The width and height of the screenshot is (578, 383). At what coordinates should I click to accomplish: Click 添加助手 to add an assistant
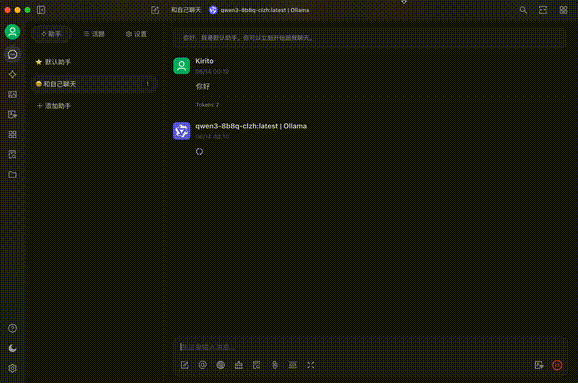[94, 106]
